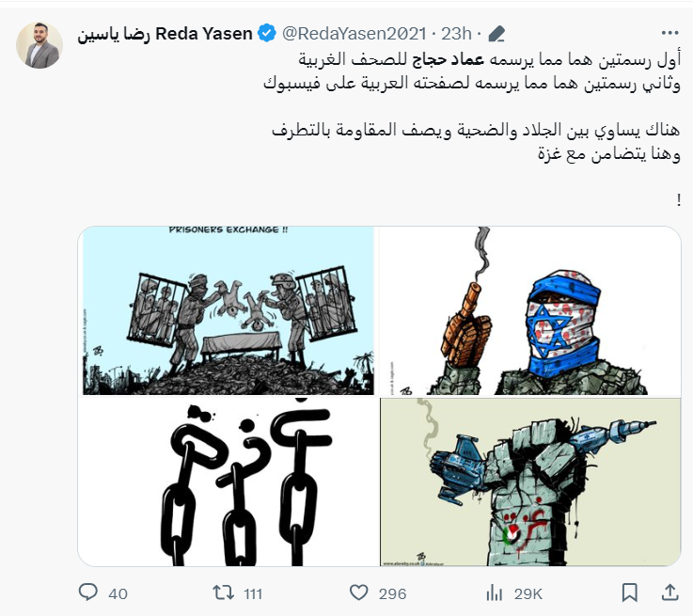Open the three-dot more options menu
693x616 pixels.
coord(670,33)
